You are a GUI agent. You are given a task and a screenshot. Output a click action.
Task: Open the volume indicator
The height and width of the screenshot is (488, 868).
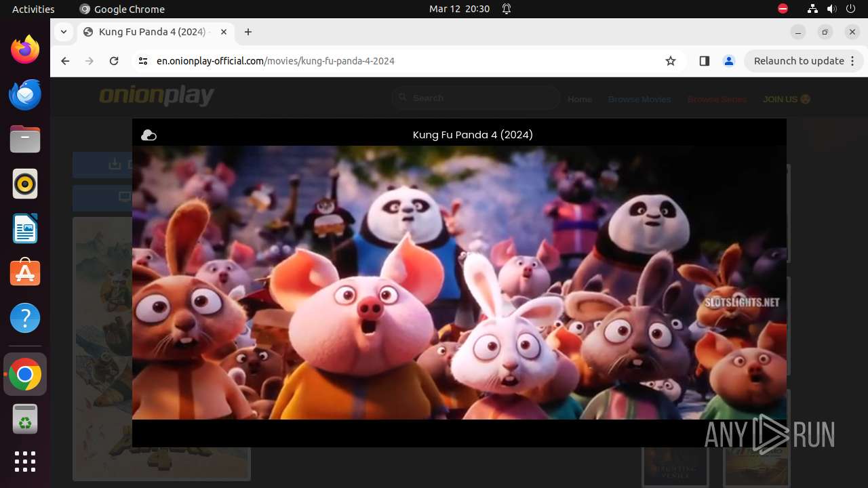[832, 9]
